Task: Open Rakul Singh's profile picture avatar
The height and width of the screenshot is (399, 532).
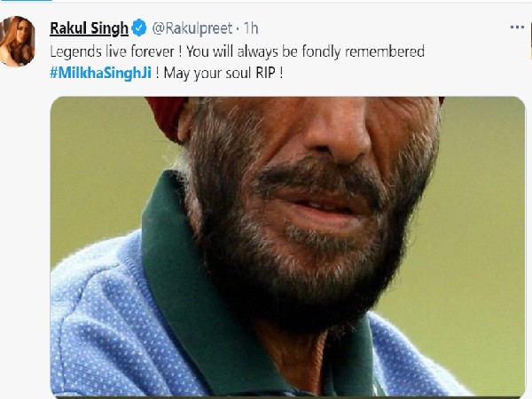Action: point(17,41)
